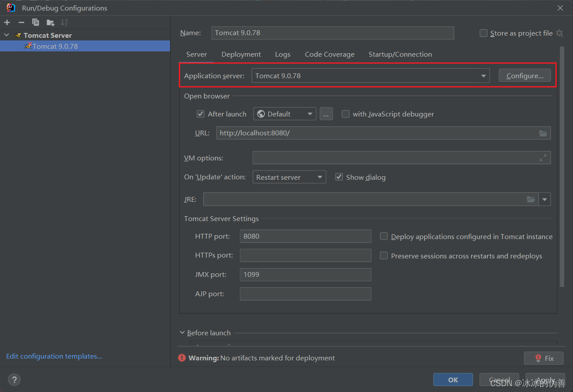
Task: Add a new configuration with plus icon
Action: click(x=7, y=22)
